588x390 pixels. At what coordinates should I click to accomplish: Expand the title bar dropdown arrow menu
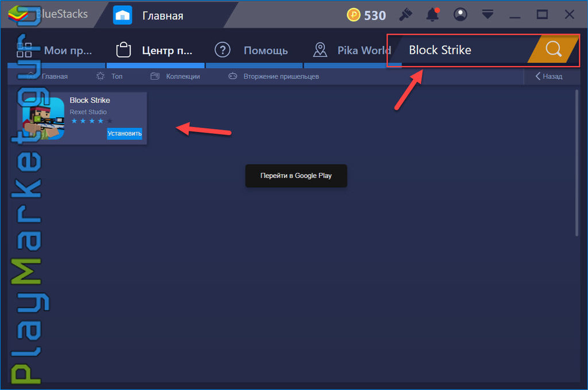pyautogui.click(x=488, y=14)
